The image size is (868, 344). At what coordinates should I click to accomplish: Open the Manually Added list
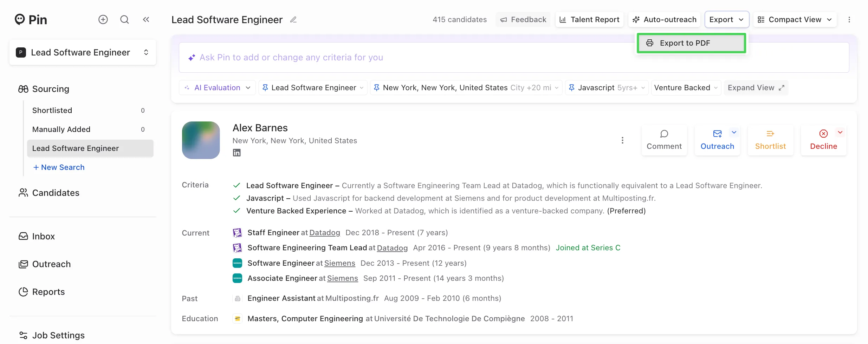(x=90, y=129)
